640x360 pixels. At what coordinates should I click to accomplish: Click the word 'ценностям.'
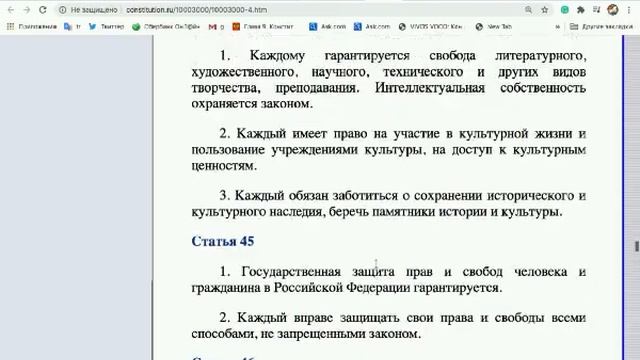pyautogui.click(x=224, y=166)
